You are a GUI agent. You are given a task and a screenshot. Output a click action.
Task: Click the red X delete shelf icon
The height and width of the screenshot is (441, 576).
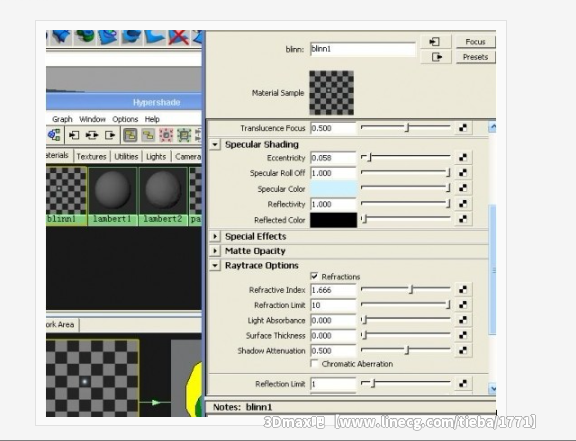179,37
